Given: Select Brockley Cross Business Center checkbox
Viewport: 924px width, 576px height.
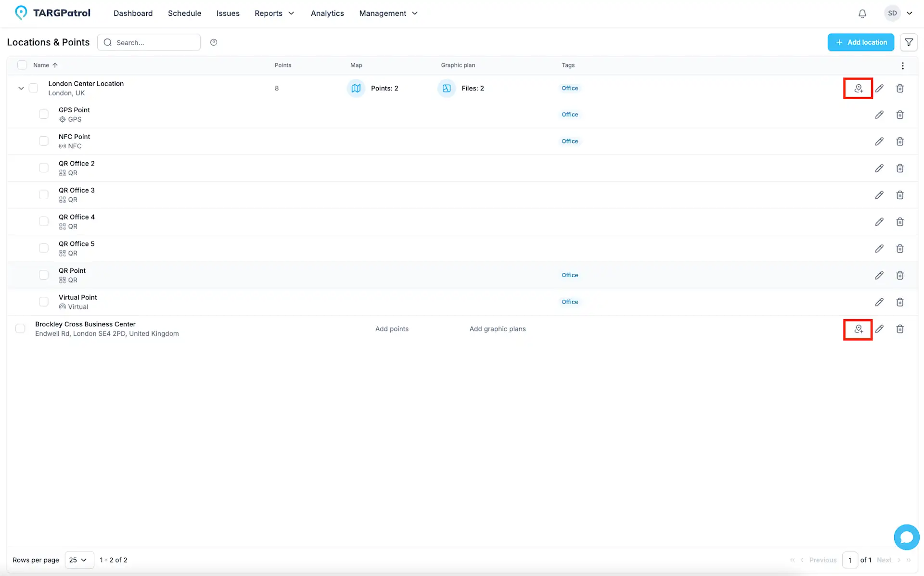Looking at the screenshot, I should (x=20, y=329).
